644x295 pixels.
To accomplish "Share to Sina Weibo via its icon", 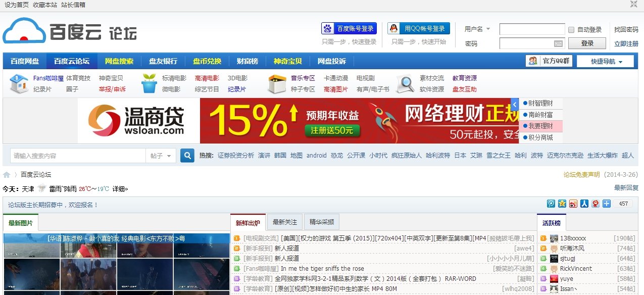I will [573, 204].
